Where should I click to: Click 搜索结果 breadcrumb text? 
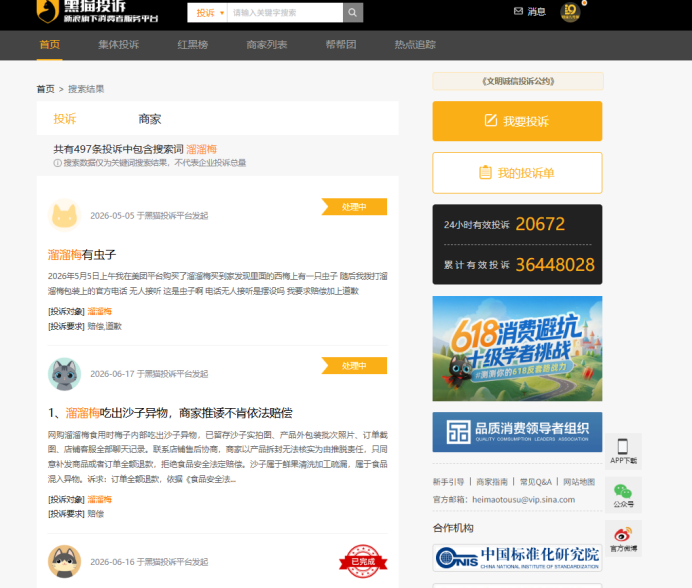click(x=86, y=89)
